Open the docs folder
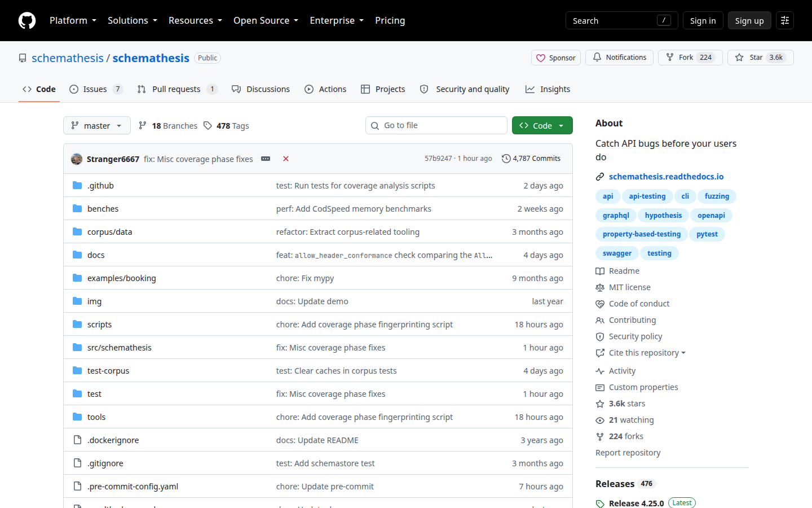The width and height of the screenshot is (812, 508). click(x=96, y=255)
